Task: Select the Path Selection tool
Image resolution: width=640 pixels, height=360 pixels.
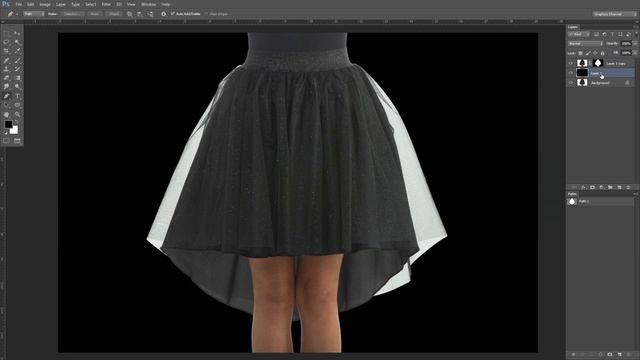Action: coord(7,105)
